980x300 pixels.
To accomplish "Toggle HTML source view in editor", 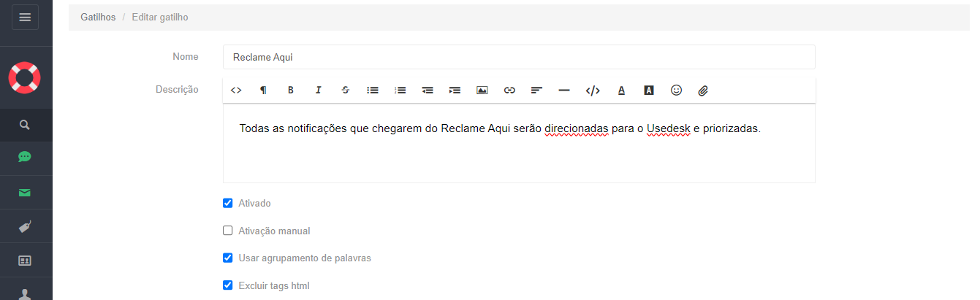I will (236, 91).
